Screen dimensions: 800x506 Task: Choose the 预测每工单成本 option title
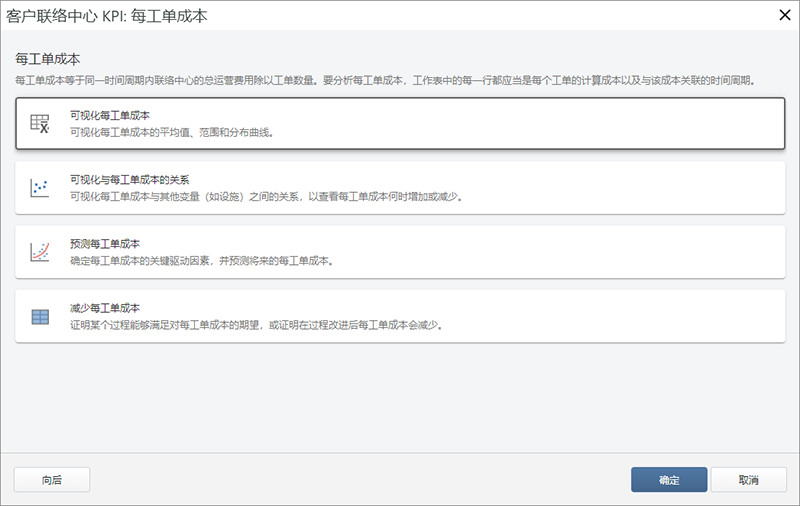tap(104, 245)
